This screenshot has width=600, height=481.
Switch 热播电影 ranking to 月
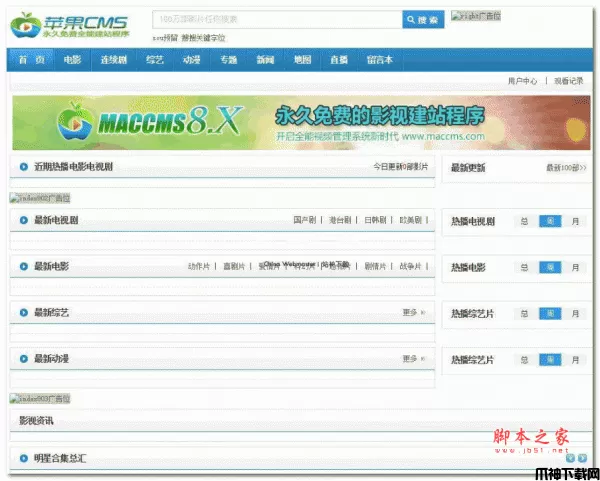[x=575, y=267]
